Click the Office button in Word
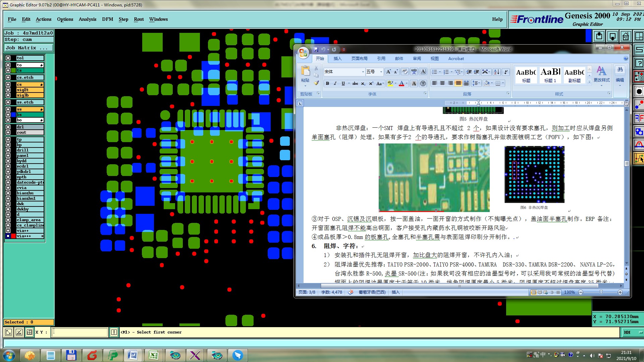The width and height of the screenshot is (644, 362). (x=303, y=53)
